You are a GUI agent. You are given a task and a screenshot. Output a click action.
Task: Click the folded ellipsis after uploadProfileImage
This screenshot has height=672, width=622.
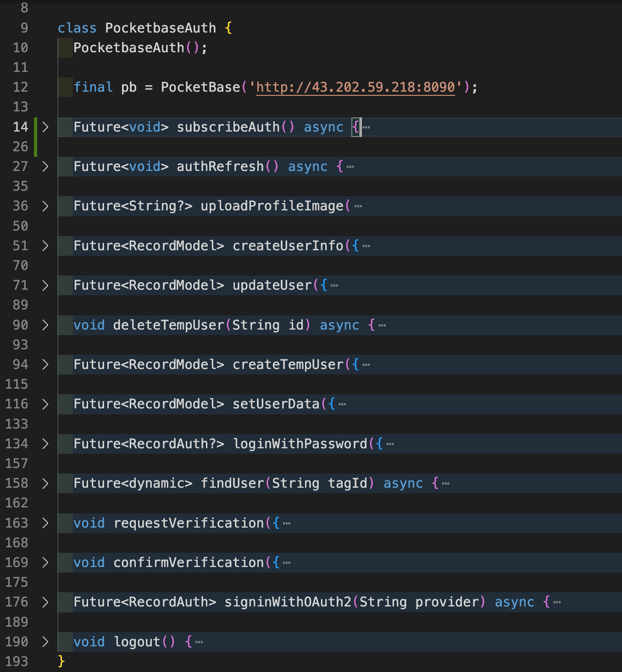point(358,207)
